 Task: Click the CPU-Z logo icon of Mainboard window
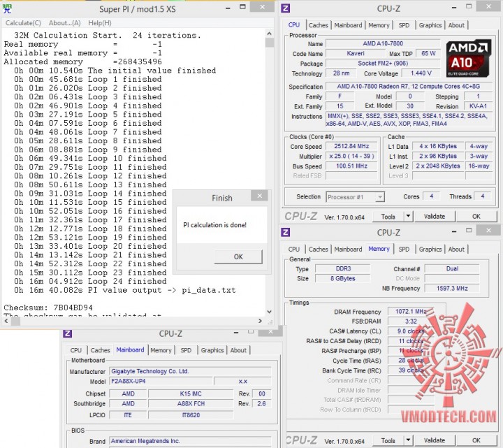pyautogui.click(x=67, y=333)
